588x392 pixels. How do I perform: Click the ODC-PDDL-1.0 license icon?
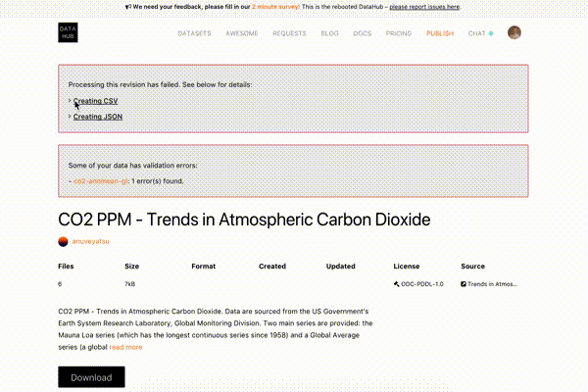396,284
